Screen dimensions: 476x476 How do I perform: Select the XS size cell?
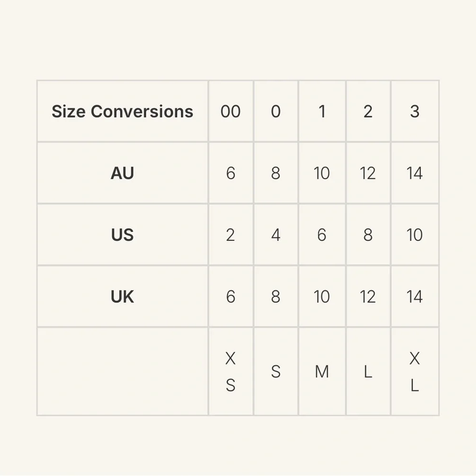(230, 372)
